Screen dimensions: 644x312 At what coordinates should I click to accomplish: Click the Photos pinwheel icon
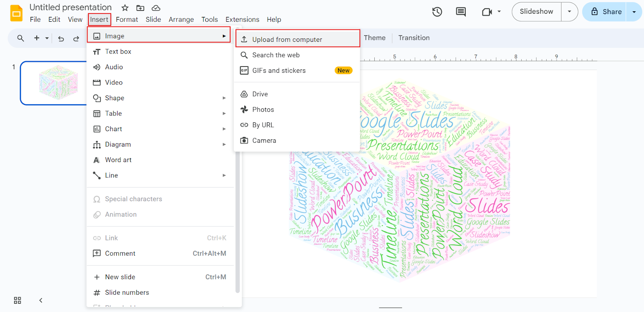click(244, 110)
